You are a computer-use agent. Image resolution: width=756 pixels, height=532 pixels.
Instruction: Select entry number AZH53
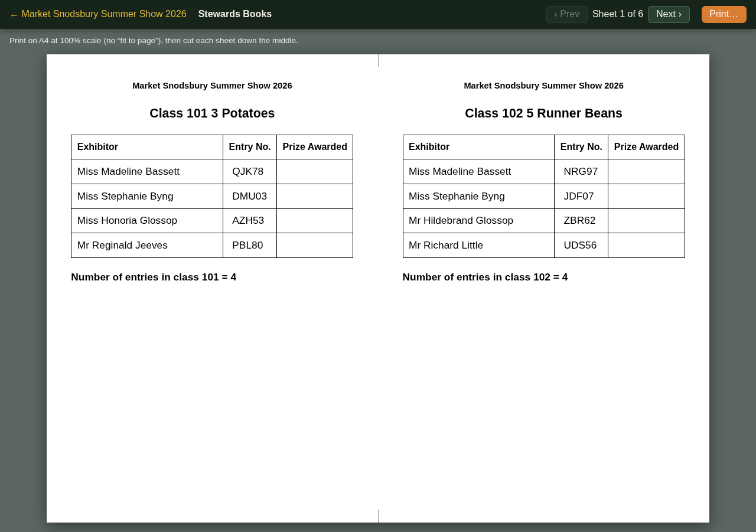248,221
